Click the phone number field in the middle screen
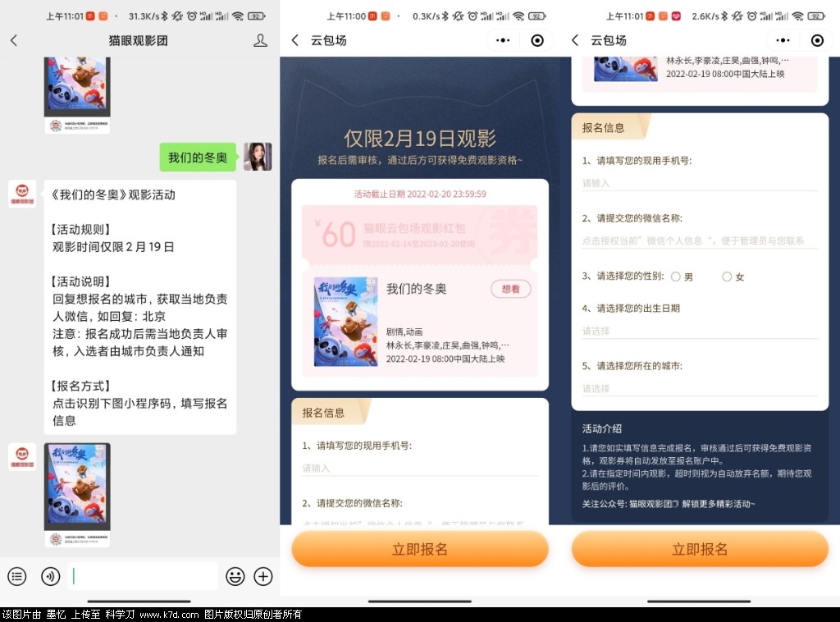 click(419, 469)
